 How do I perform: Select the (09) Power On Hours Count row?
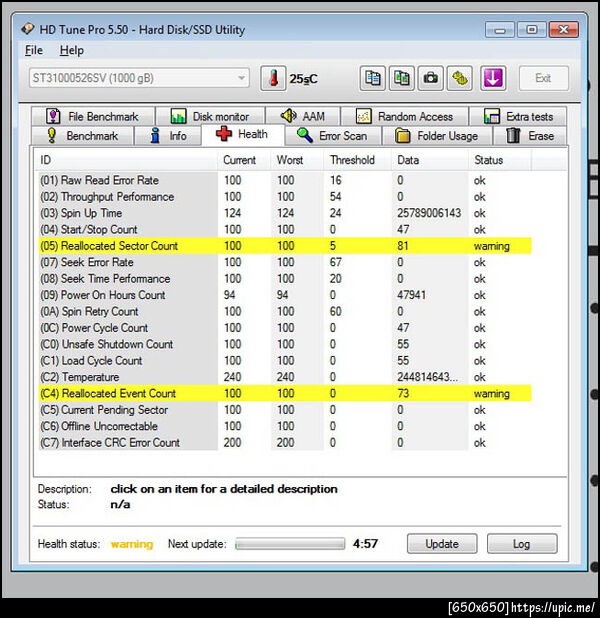(x=285, y=295)
